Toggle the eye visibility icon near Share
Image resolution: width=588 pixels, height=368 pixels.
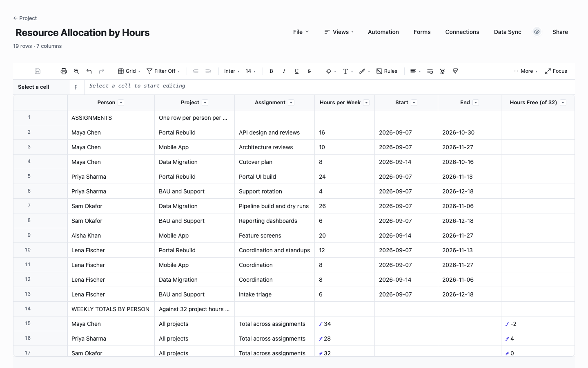coord(537,32)
